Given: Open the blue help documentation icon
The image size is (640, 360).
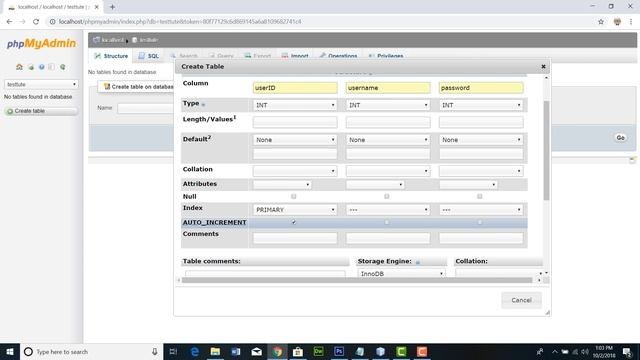Looking at the screenshot, I should (41, 67).
